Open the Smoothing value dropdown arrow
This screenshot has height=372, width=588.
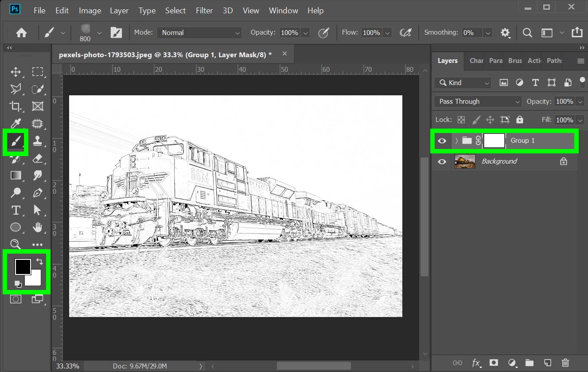pyautogui.click(x=488, y=32)
